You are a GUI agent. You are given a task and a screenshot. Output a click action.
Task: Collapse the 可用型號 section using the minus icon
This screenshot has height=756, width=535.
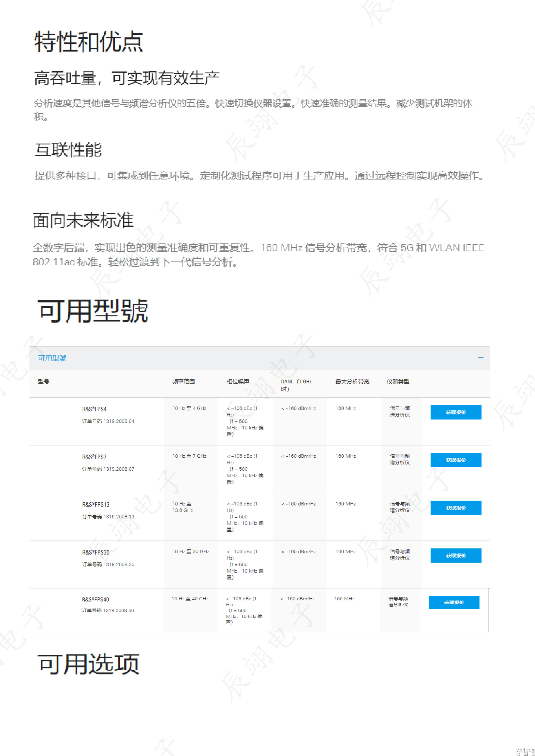(x=481, y=358)
